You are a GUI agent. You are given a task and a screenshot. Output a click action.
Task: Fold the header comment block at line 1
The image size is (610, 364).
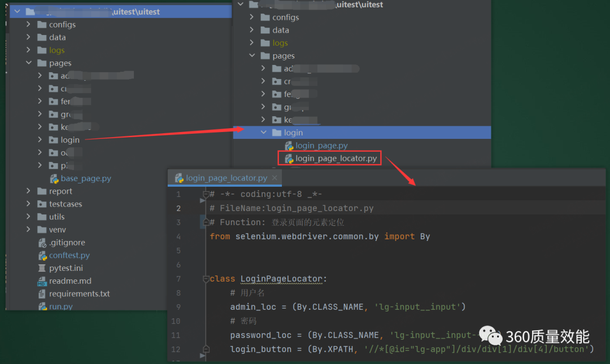coord(206,194)
